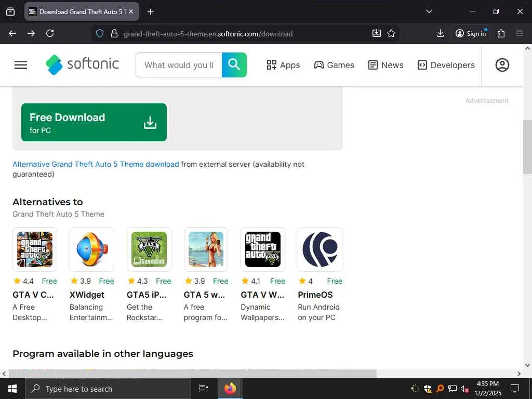Viewport: 532px width, 399px height.
Task: Click the vertical page scrollbar thumb
Action: pos(528,147)
